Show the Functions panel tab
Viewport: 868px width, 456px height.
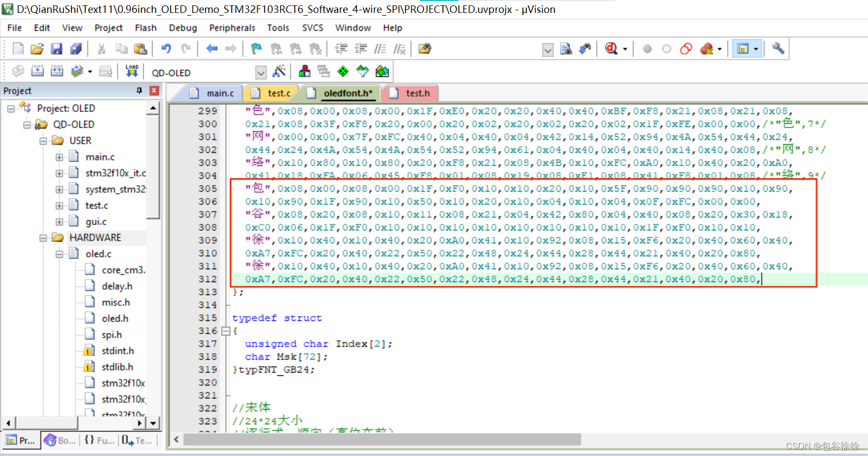(x=99, y=440)
